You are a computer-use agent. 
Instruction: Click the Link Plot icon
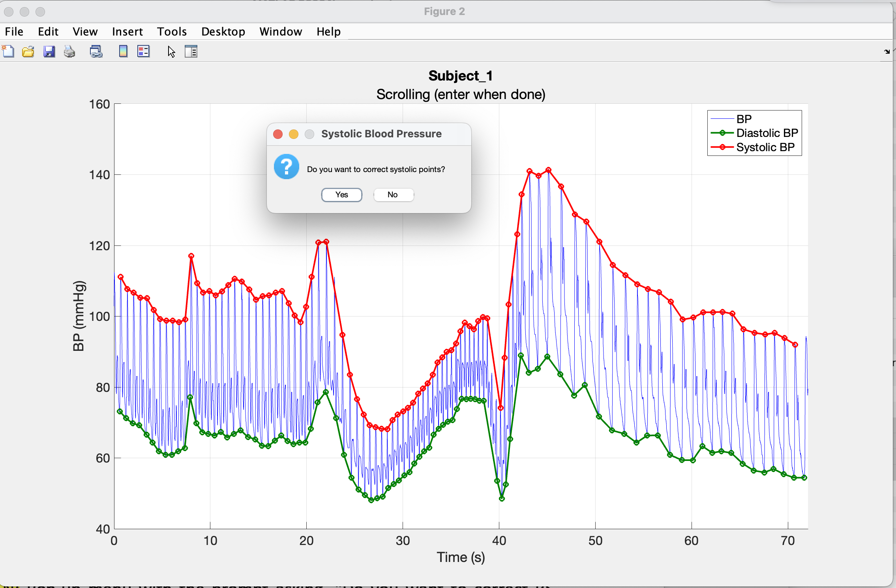[96, 52]
